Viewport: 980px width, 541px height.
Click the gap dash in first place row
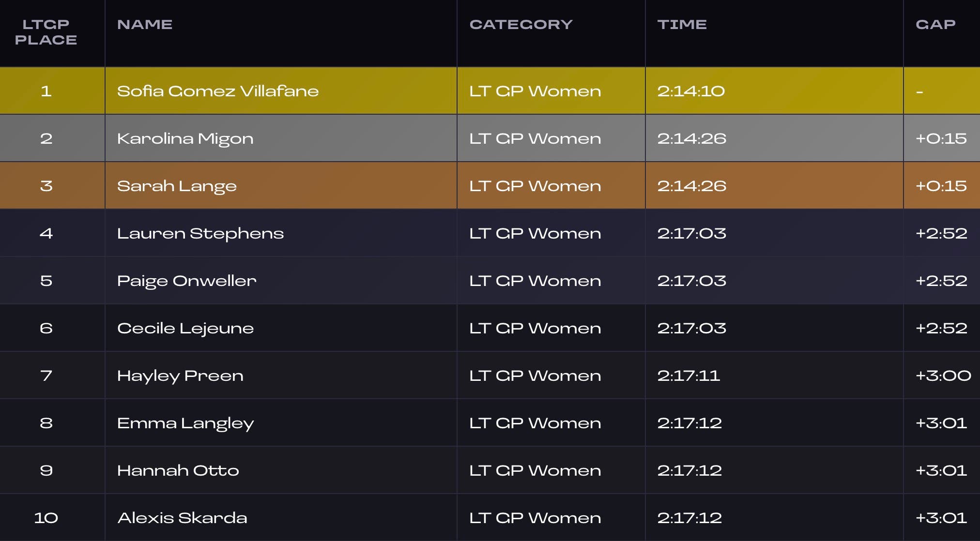tap(919, 91)
